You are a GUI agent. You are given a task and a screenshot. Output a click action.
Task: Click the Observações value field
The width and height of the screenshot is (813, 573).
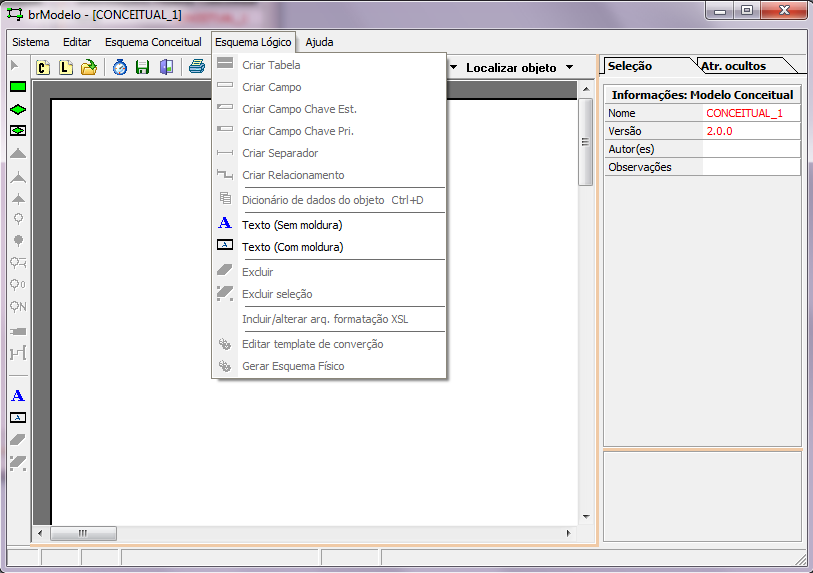pyautogui.click(x=751, y=167)
